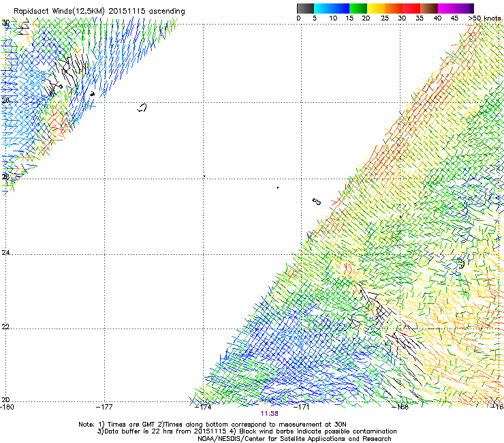Viewport: 504px width, 443px height.
Task: Click the red 30-35 knots legend swatch
Action: pos(411,8)
